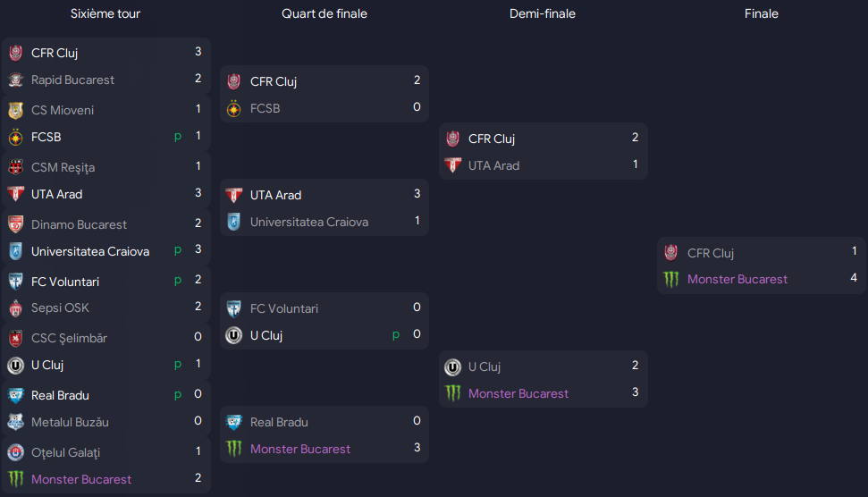
Task: Click the CS Mioveni club badge
Action: 15,110
